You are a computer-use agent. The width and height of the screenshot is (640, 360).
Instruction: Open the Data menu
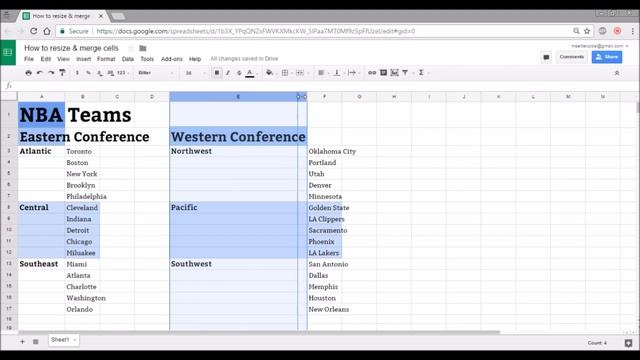point(128,59)
